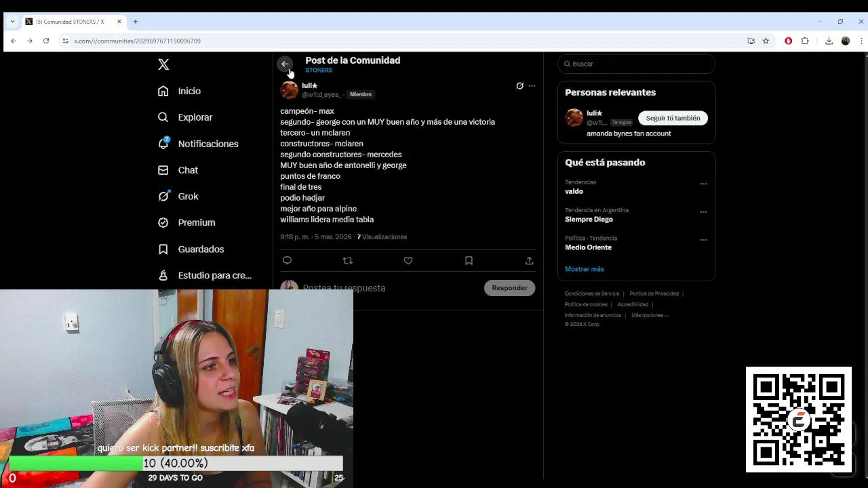Click the Premium verified badge icon
Viewport: 868px width, 488px height.
pos(163,222)
